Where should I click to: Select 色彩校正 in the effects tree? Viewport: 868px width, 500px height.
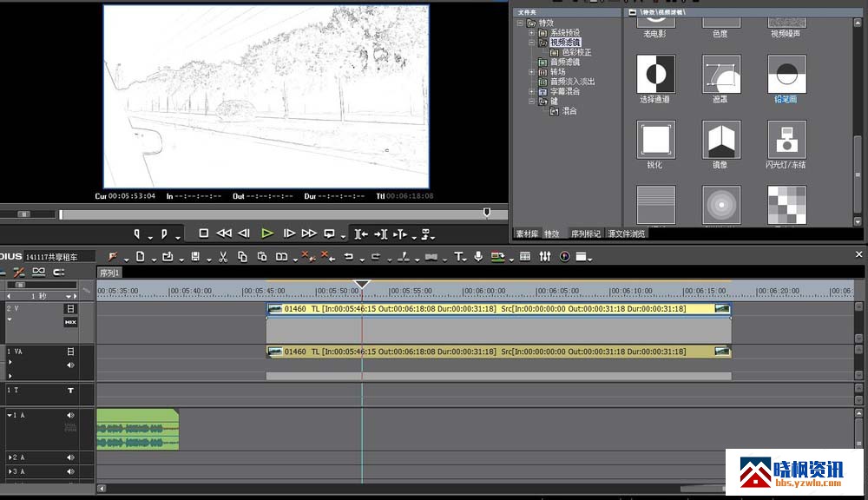pyautogui.click(x=577, y=52)
